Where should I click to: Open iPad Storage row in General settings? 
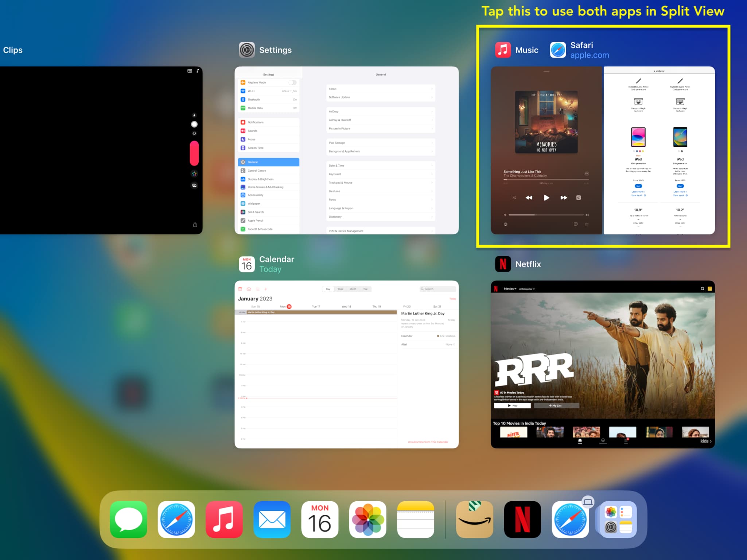[x=381, y=143]
